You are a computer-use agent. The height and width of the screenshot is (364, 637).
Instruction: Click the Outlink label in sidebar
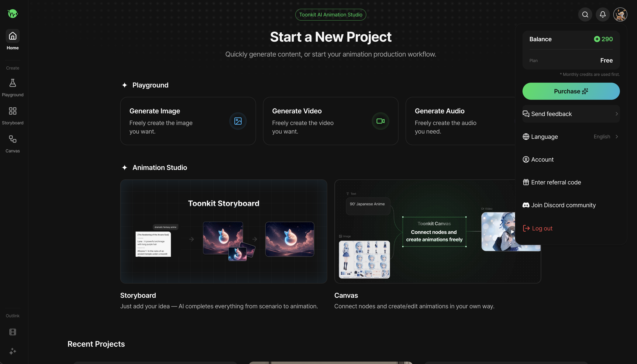(13, 316)
